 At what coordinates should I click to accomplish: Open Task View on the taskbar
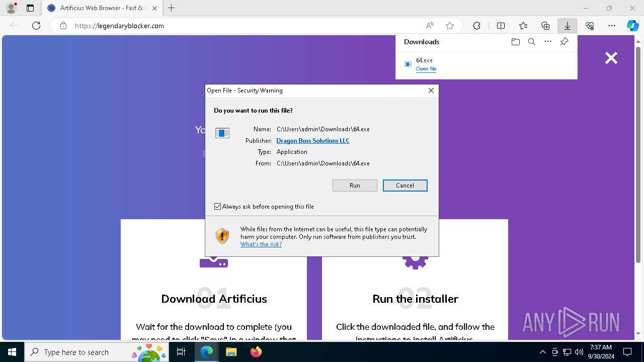(x=182, y=352)
